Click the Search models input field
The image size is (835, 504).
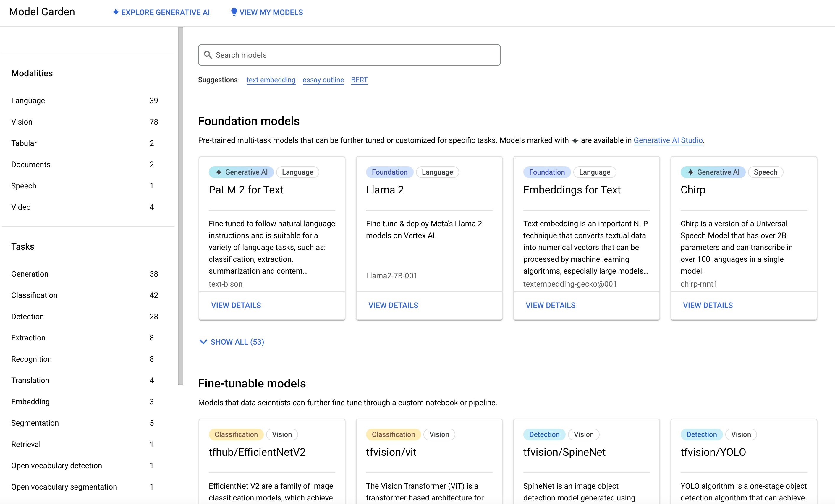(349, 55)
